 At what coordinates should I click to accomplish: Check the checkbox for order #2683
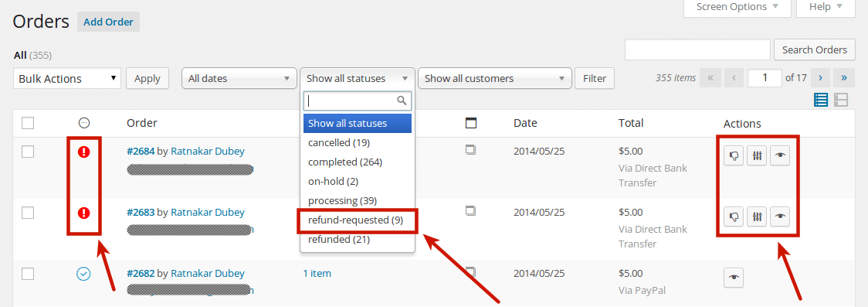28,212
